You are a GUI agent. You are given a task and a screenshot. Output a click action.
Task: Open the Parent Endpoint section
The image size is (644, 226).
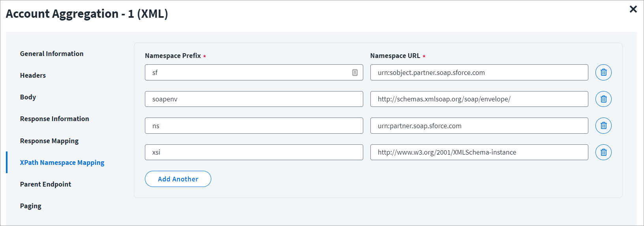[x=45, y=184]
